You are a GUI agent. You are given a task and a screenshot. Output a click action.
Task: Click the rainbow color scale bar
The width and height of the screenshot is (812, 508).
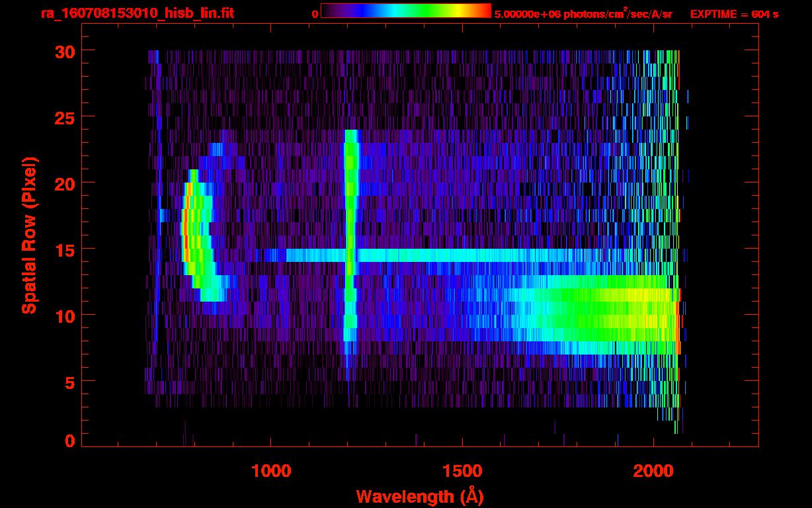pyautogui.click(x=406, y=11)
